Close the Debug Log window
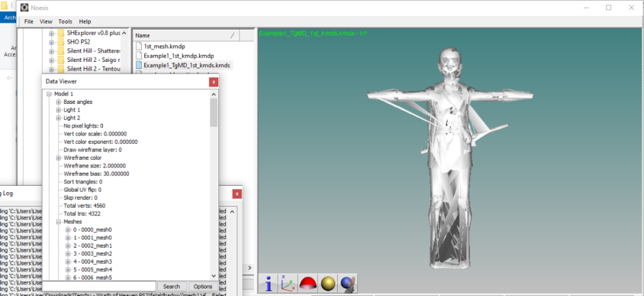 [x=236, y=194]
